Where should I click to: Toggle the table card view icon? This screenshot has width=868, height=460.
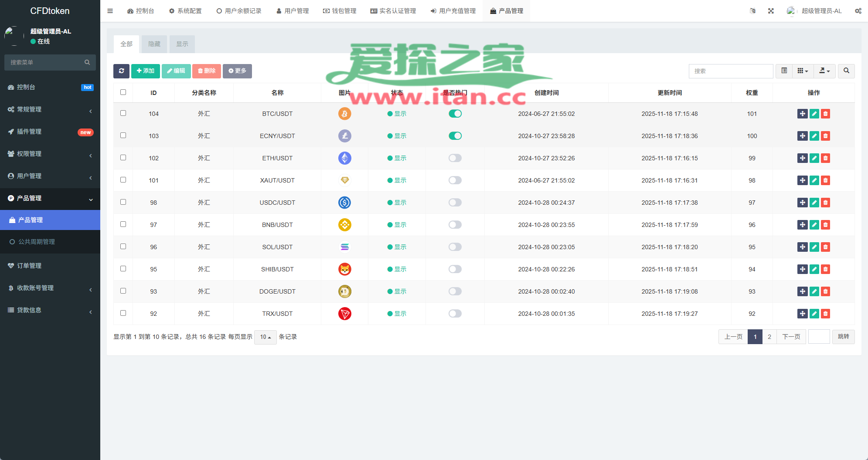coord(784,71)
